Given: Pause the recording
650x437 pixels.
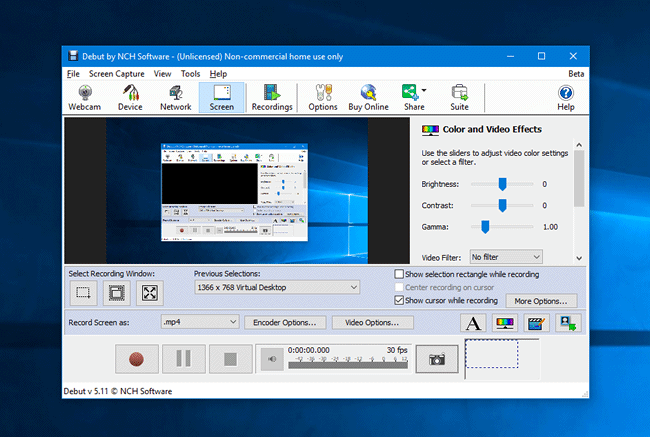Looking at the screenshot, I should coord(184,359).
